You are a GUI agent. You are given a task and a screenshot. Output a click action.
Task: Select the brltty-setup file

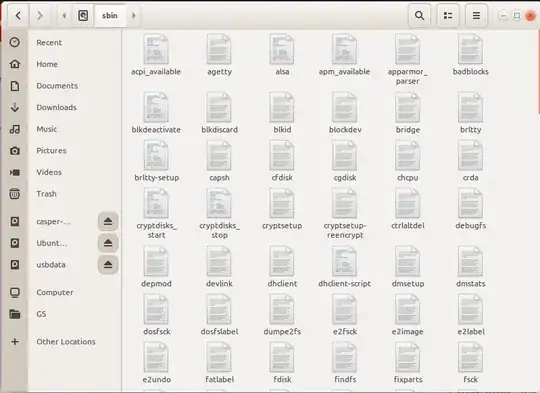(x=156, y=161)
